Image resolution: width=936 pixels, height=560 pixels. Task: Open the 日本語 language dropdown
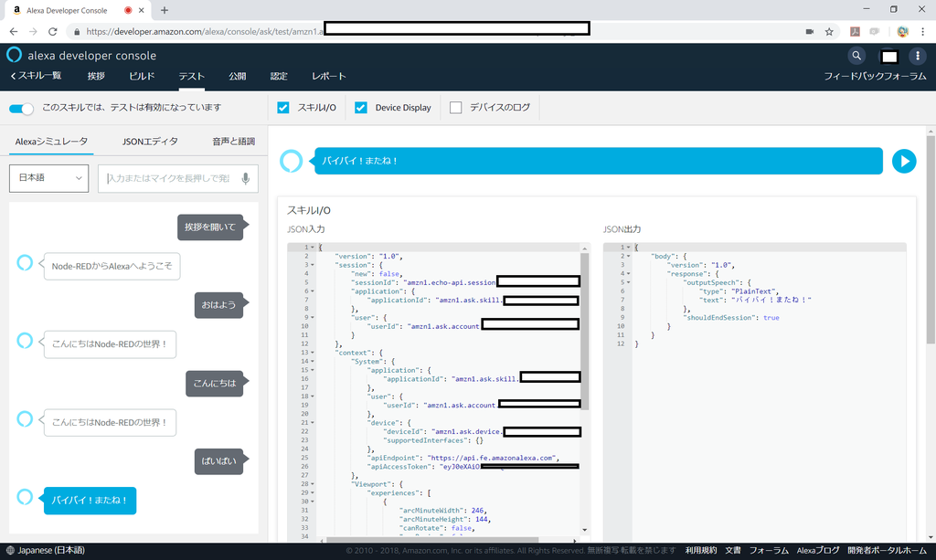click(49, 178)
